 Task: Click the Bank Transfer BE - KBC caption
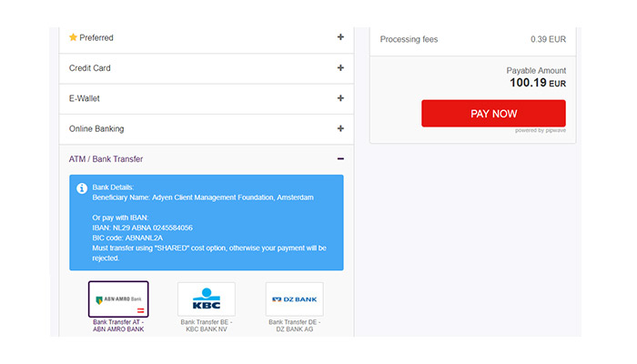point(206,325)
